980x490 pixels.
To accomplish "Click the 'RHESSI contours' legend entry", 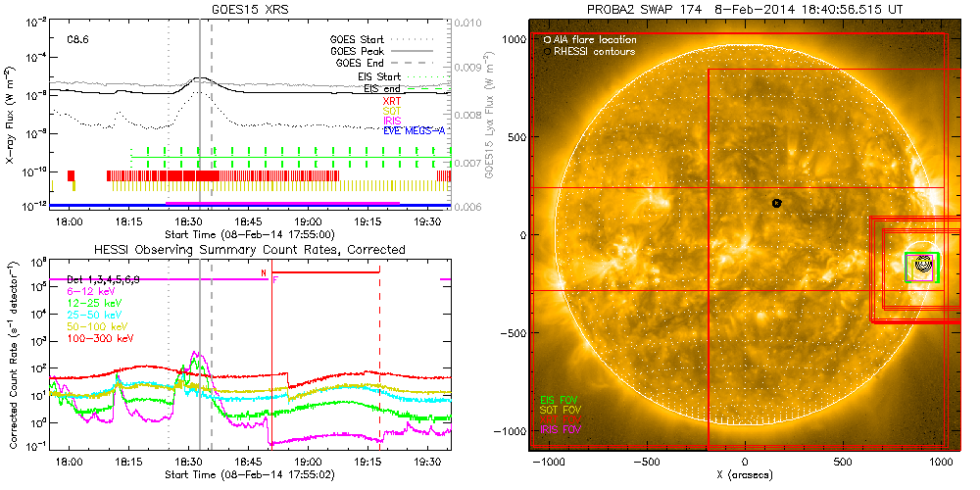I will [x=590, y=52].
